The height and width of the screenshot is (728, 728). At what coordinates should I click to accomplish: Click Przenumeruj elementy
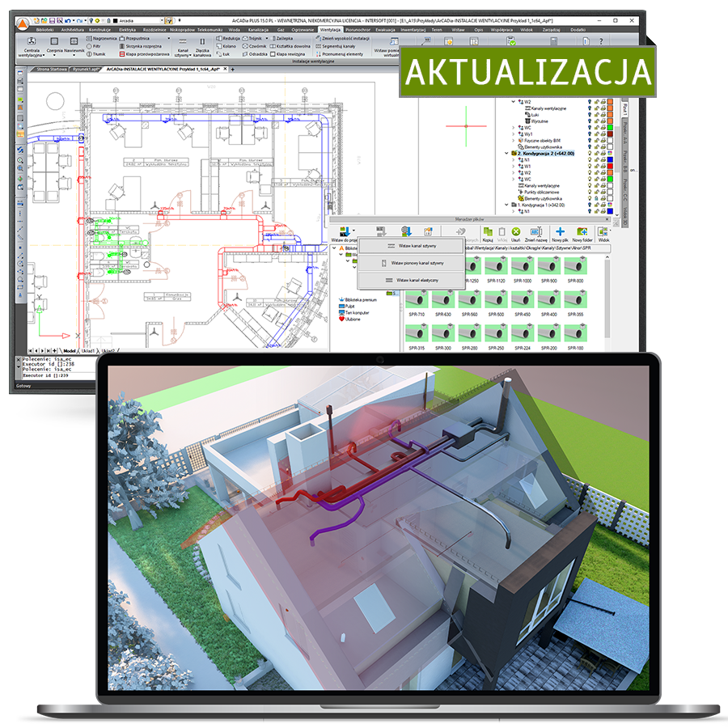[340, 54]
